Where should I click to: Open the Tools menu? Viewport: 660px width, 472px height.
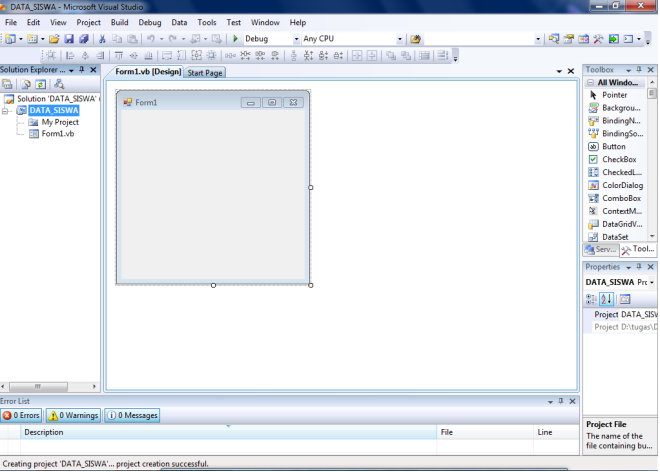pos(207,23)
